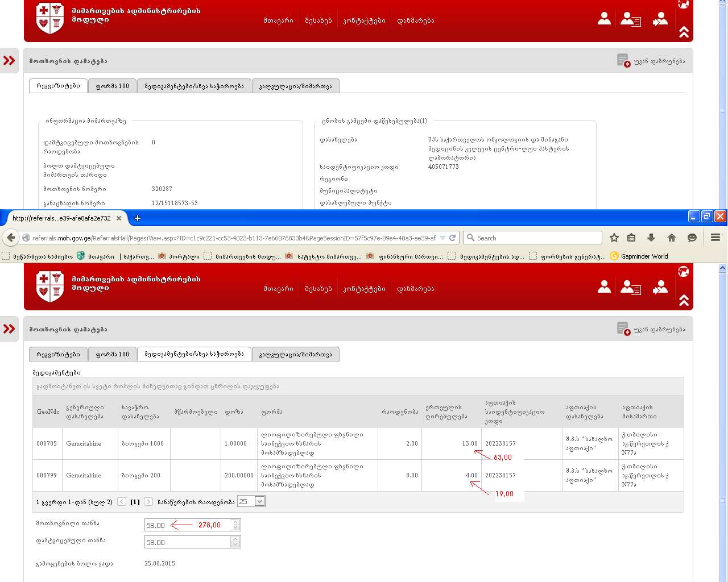Reload the page from the address bar

pos(453,238)
